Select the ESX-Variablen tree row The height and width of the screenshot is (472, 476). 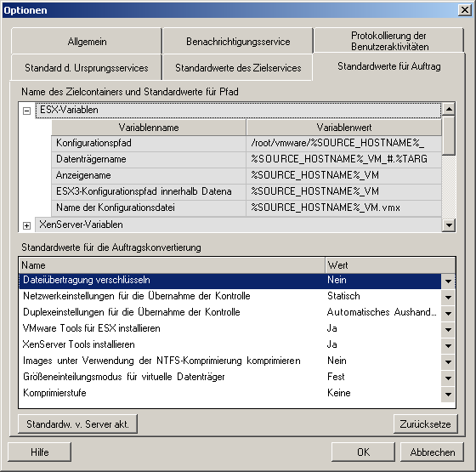238,110
